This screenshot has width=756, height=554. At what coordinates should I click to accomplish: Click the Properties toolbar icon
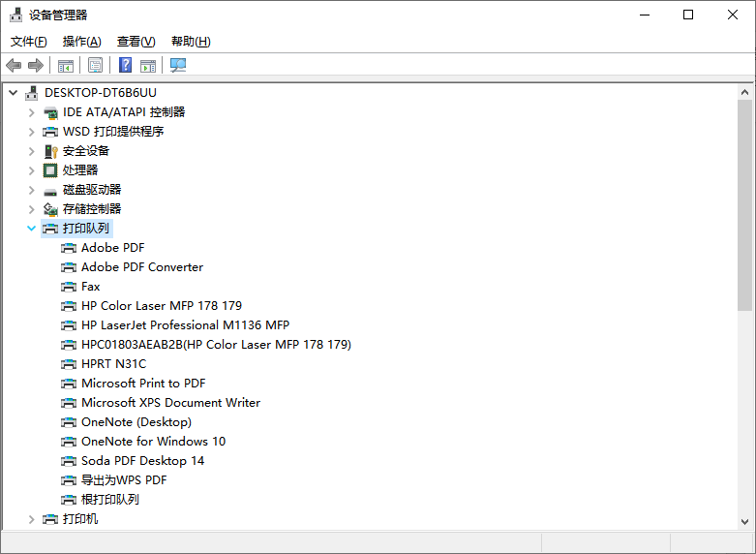pyautogui.click(x=96, y=65)
